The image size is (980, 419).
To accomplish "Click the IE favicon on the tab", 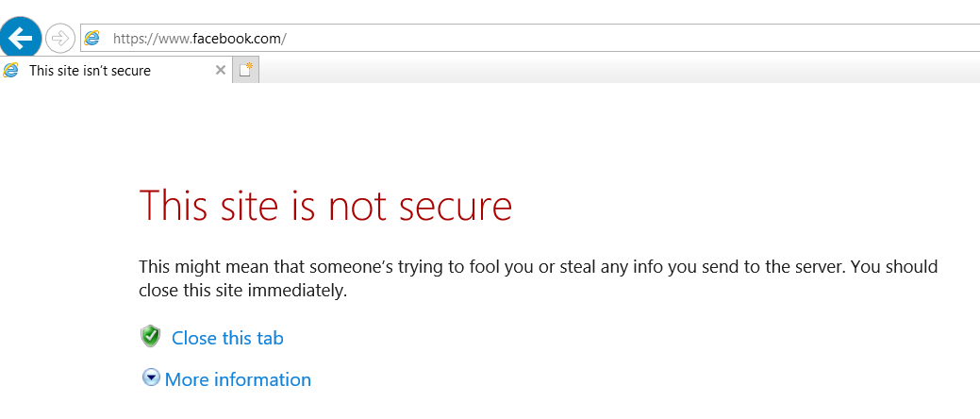I will click(11, 70).
